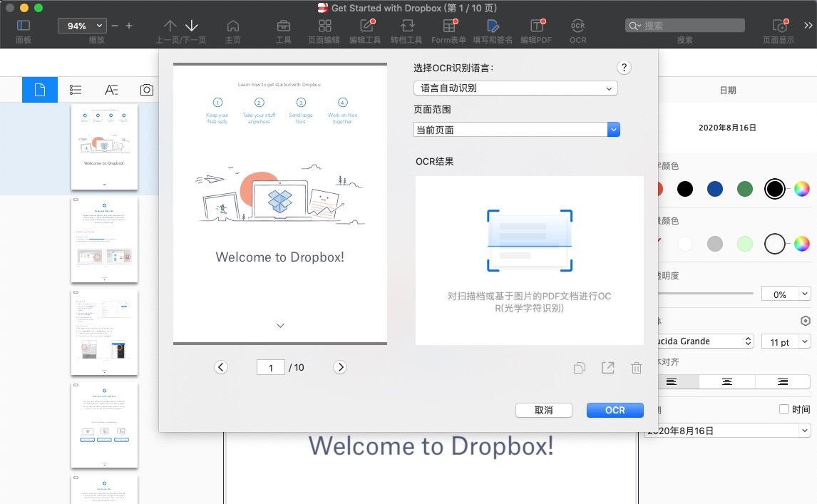Click the 编辑PDF toolbar icon
The width and height of the screenshot is (817, 504).
[x=537, y=29]
